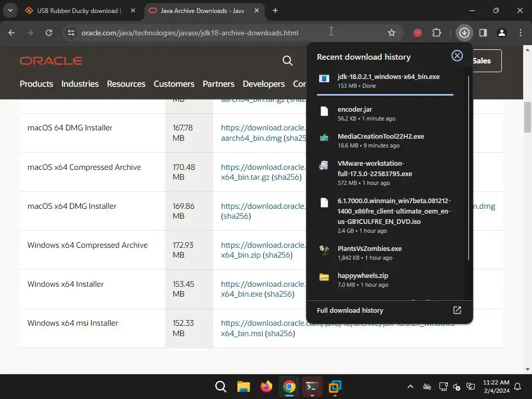Click the page vertical scrollbar thumb
Viewport: 532px width, 399px height.
point(527,117)
